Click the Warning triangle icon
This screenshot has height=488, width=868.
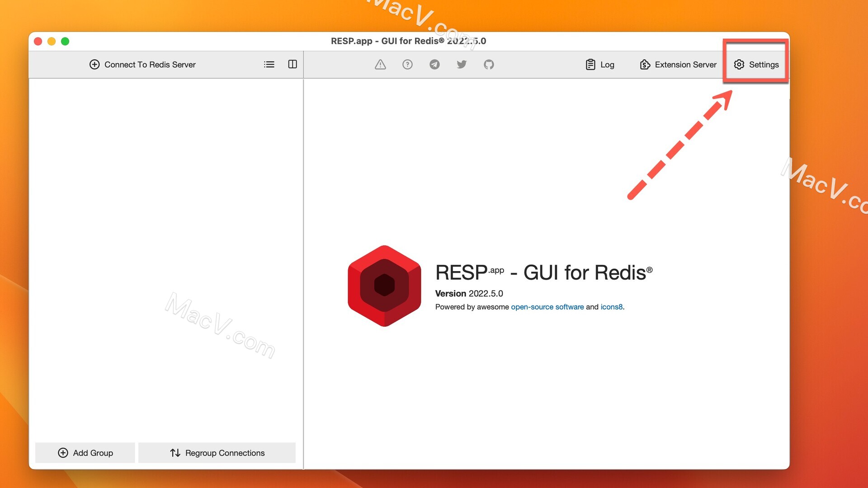pos(380,64)
